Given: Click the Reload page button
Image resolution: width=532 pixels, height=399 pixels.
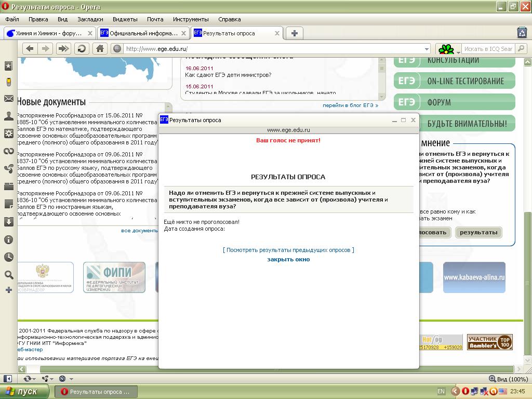Looking at the screenshot, I should [82, 48].
